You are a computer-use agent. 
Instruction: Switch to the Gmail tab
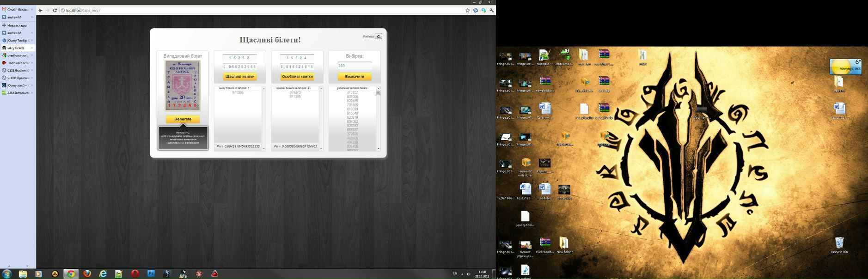(x=17, y=10)
